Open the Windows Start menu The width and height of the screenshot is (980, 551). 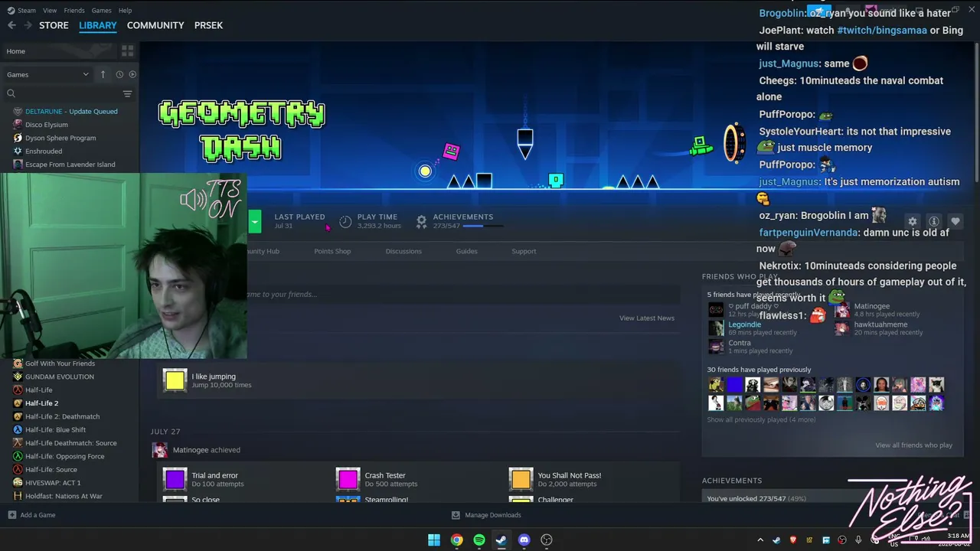434,540
